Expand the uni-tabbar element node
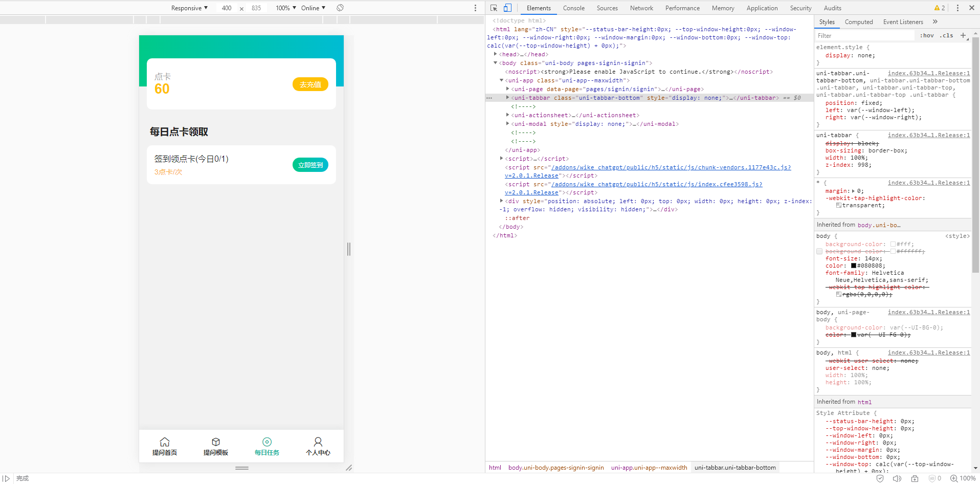Viewport: 980px width, 484px height. 507,98
